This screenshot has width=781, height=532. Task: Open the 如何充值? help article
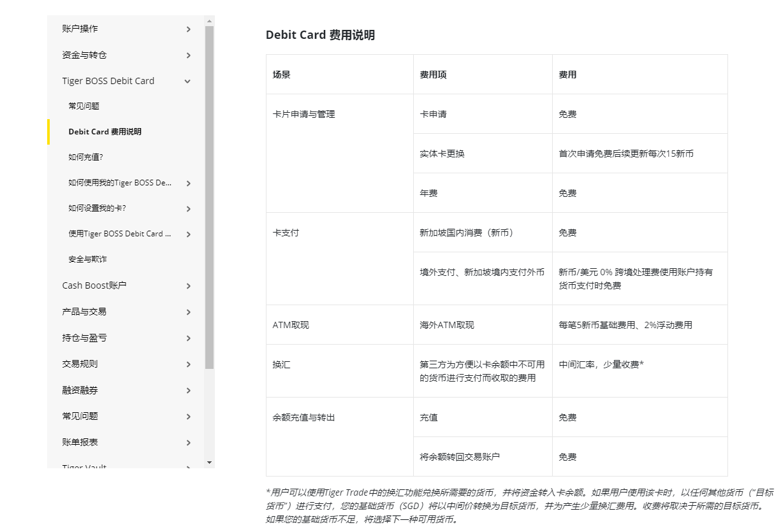point(85,157)
